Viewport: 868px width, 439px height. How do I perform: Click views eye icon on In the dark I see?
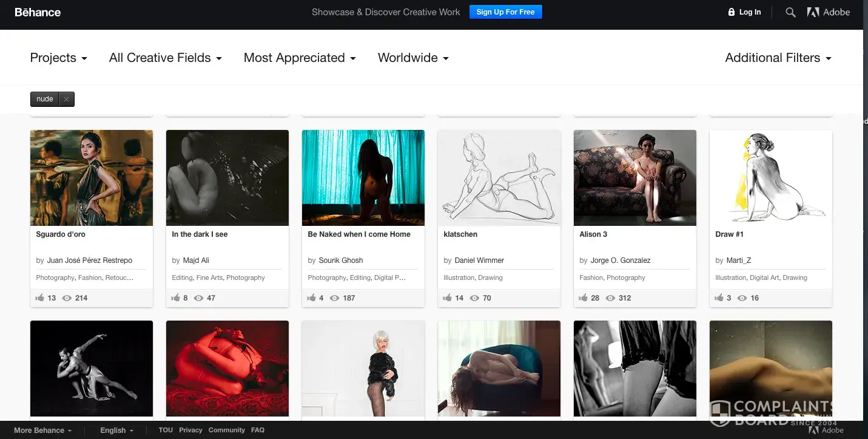point(198,298)
